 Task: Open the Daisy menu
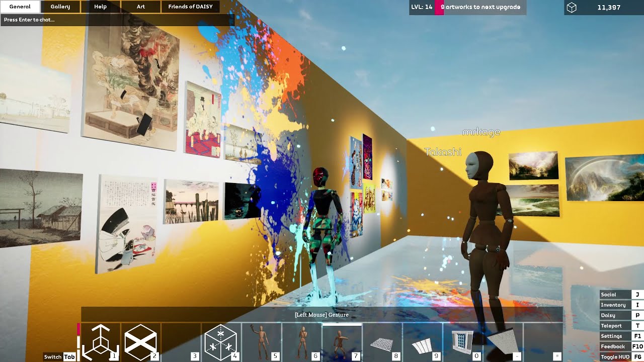click(621, 315)
